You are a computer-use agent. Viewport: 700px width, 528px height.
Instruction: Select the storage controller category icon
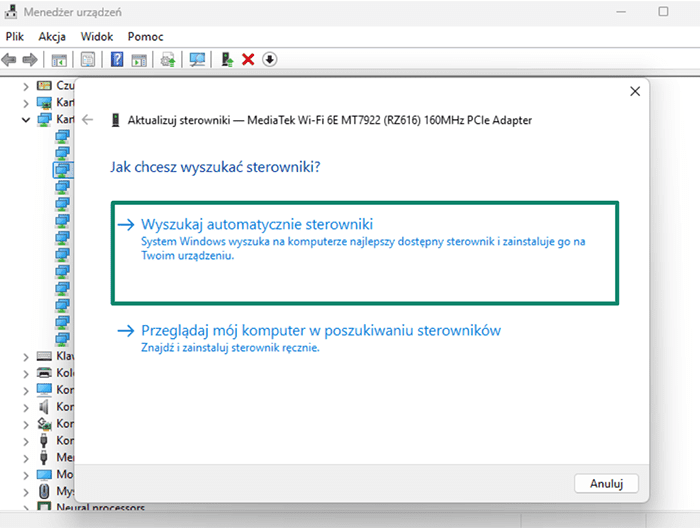coord(44,424)
